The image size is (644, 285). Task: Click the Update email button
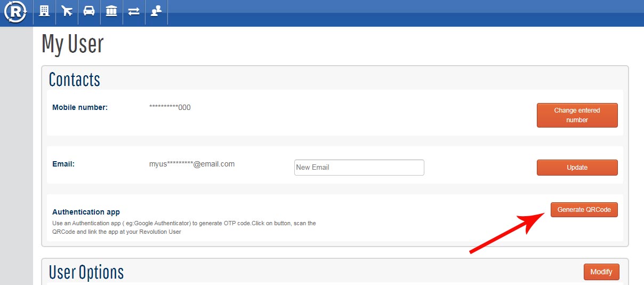(x=577, y=168)
